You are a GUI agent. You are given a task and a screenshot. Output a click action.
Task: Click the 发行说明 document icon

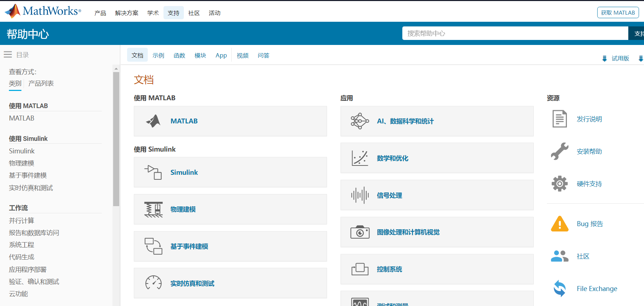pos(560,119)
